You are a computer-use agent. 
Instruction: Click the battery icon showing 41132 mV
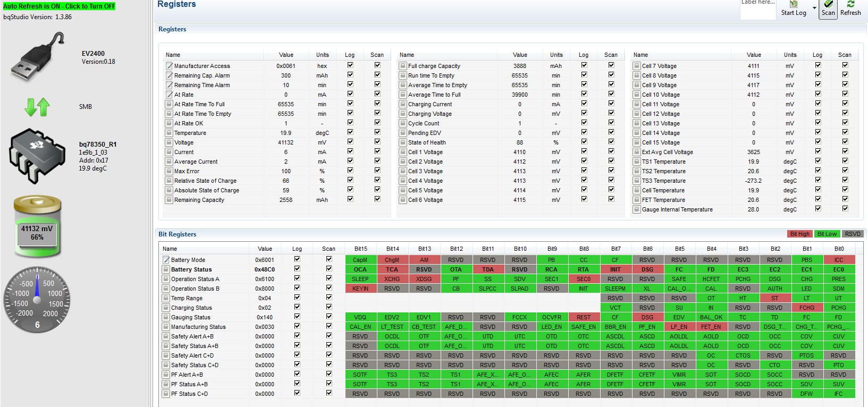(x=37, y=226)
